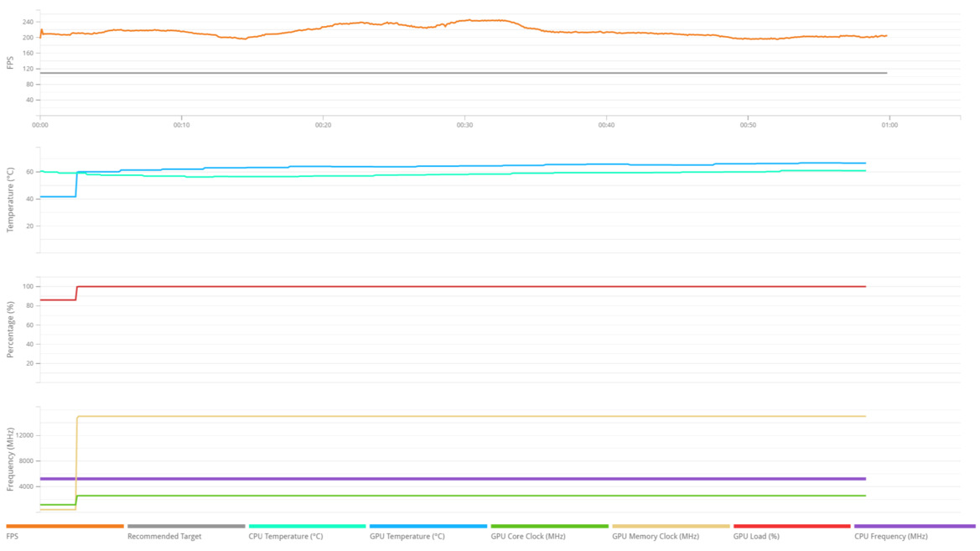Toggle CPU Frequency (MHz) legend text
Image resolution: width=980 pixels, height=551 pixels.
tap(891, 537)
